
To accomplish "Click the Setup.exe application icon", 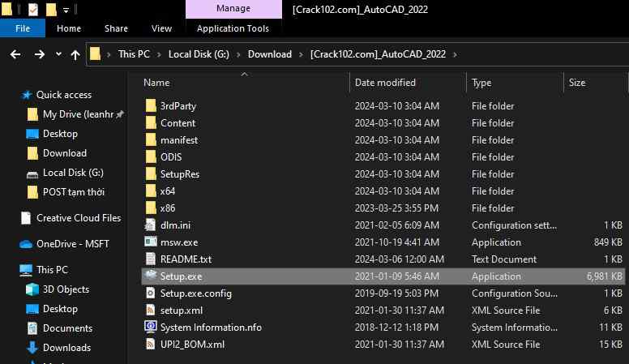I will [150, 276].
